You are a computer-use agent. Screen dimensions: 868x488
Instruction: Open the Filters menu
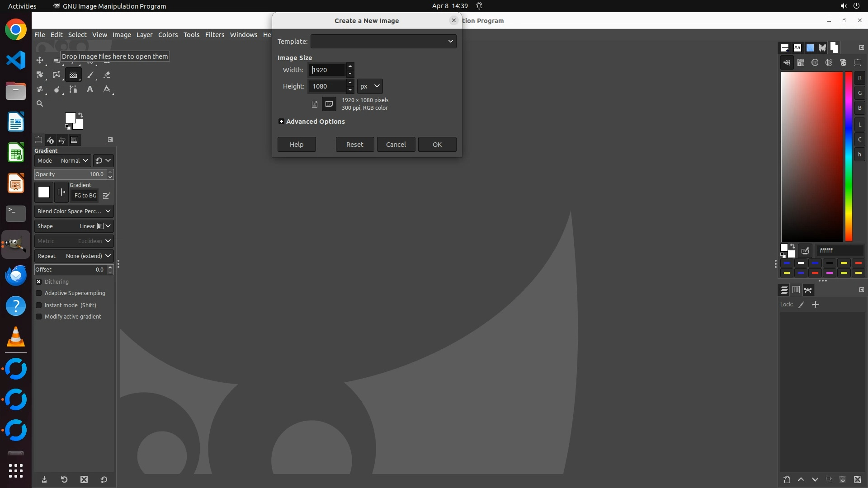coord(214,35)
